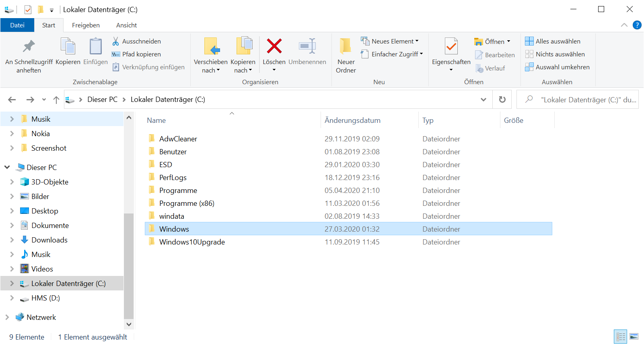Sort by Typ column header
Screen dimensions: 644x344
(x=428, y=120)
